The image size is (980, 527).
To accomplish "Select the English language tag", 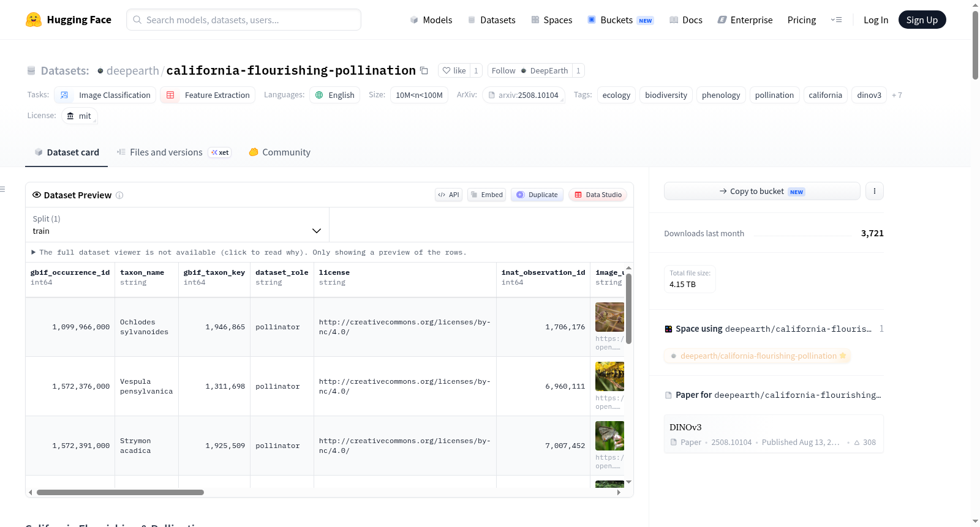I will coord(335,95).
